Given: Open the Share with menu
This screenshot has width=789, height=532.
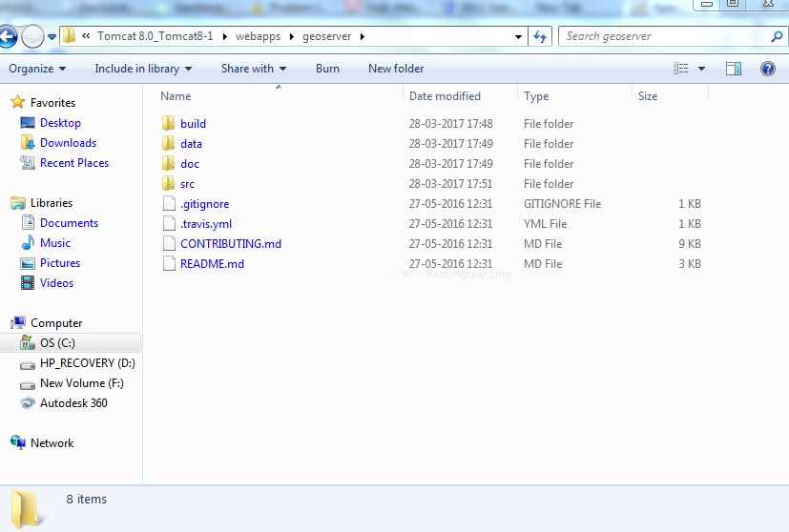Looking at the screenshot, I should tap(254, 69).
